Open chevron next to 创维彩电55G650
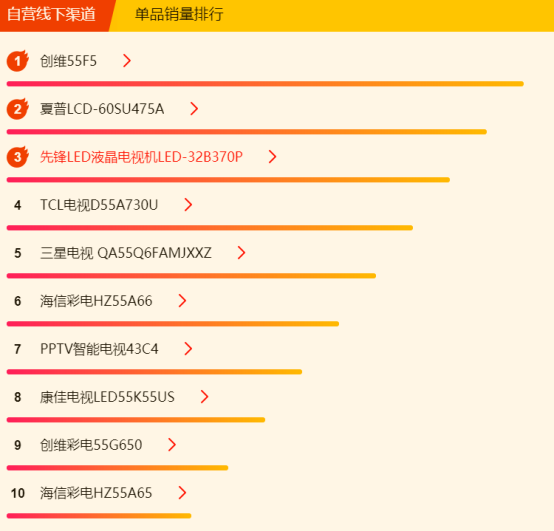This screenshot has height=531, width=554. (x=172, y=445)
